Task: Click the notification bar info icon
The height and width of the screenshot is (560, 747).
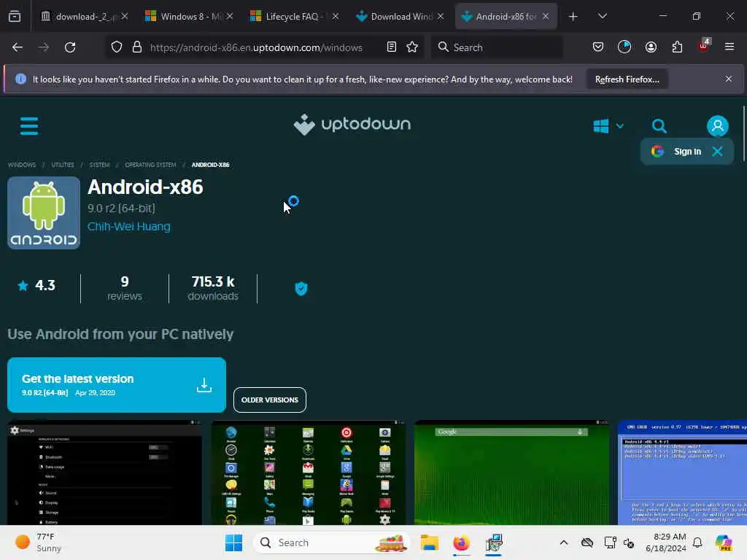Action: [20, 79]
